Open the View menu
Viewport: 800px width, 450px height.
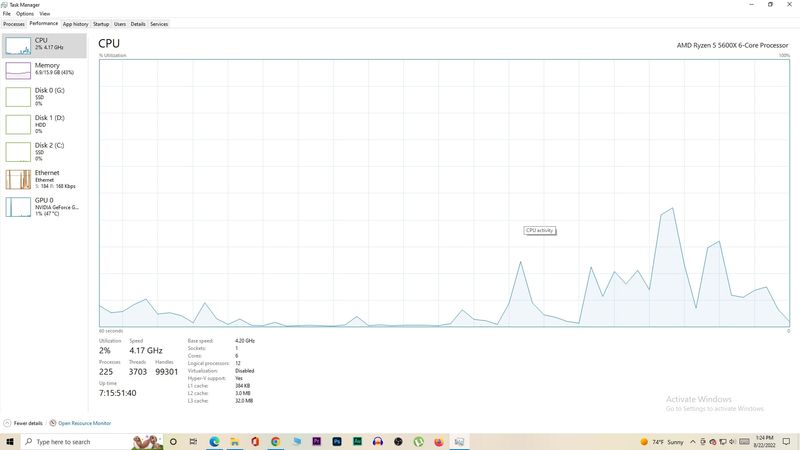click(x=45, y=14)
